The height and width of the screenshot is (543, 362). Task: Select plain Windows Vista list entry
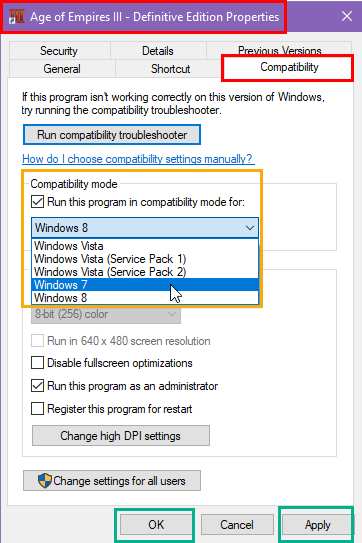145,246
